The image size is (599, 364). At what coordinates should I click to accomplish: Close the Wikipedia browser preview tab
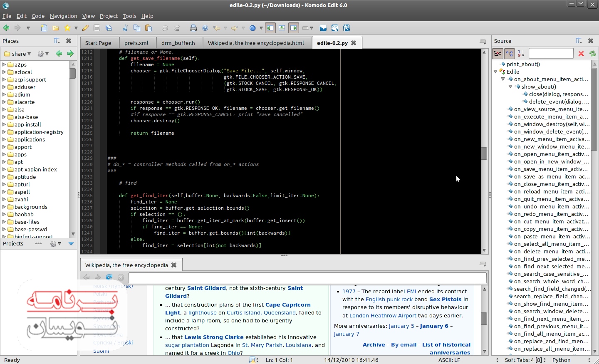coord(174,265)
